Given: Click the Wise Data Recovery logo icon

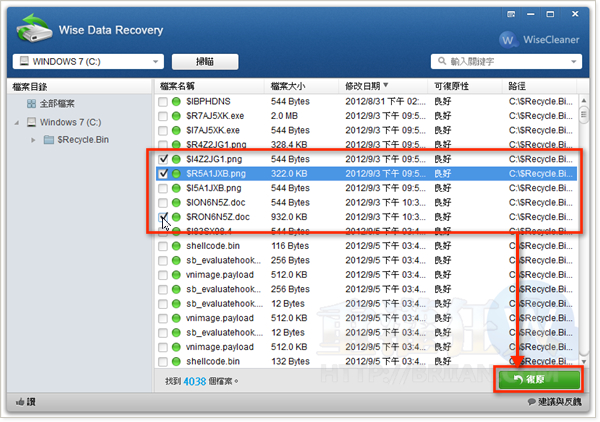Looking at the screenshot, I should (34, 28).
